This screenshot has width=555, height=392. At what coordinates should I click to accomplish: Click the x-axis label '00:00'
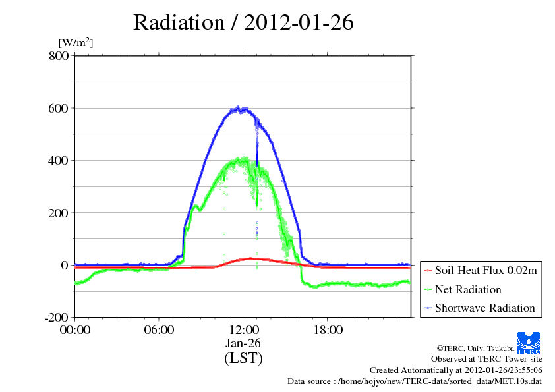tap(75, 330)
